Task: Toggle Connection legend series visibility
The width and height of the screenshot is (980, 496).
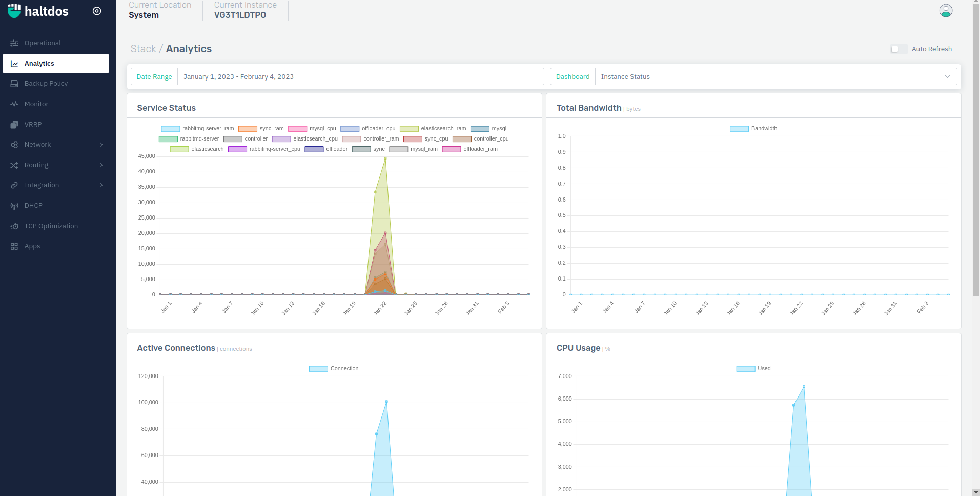Action: click(334, 369)
